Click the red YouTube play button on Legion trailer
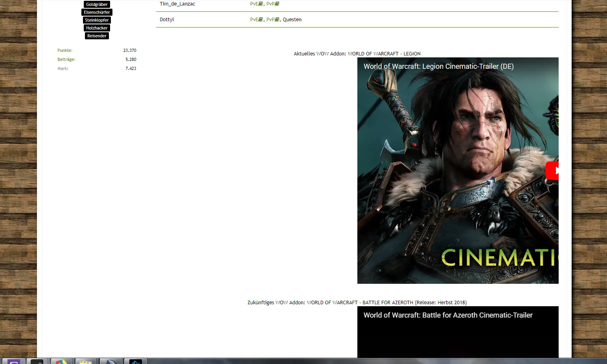607x364 pixels. click(x=552, y=171)
